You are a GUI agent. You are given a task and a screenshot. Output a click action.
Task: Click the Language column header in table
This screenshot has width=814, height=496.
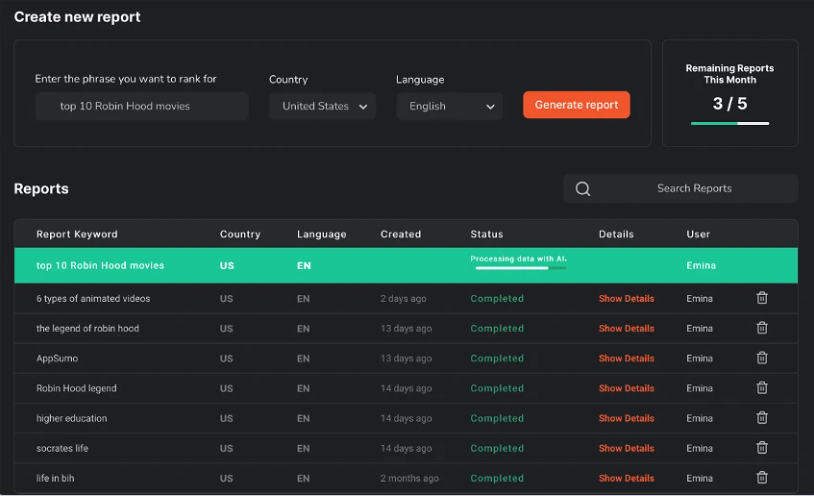321,234
